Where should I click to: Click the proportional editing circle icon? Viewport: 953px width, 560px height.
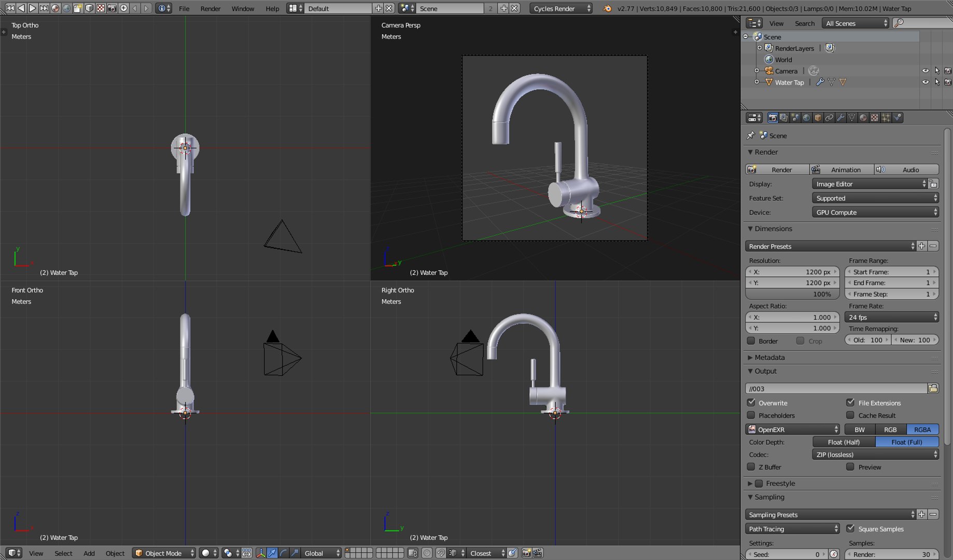427,553
